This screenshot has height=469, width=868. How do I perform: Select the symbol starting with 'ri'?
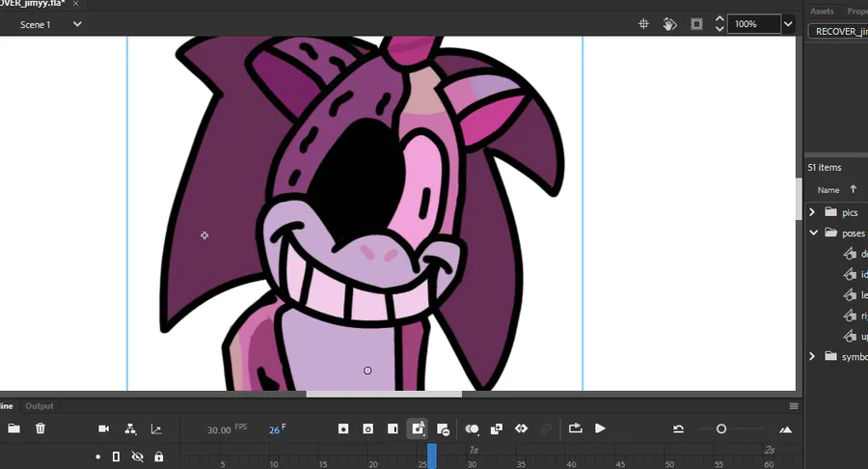coord(854,316)
